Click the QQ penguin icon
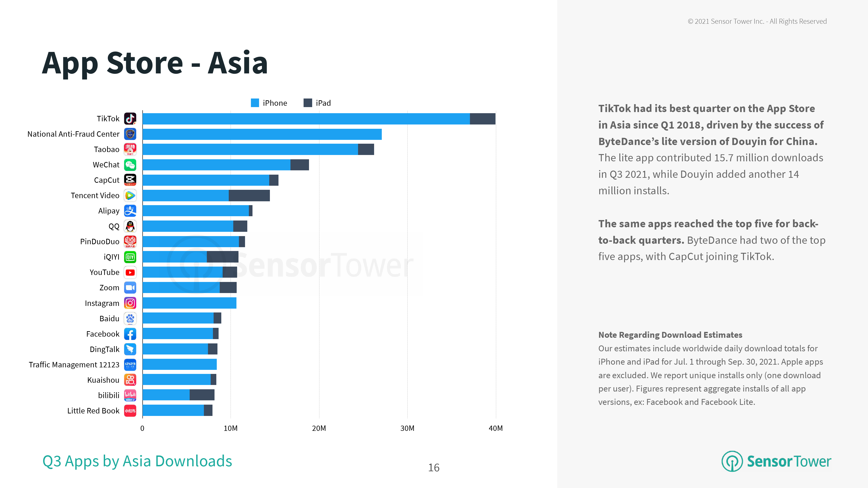The width and height of the screenshot is (868, 488). coord(130,226)
